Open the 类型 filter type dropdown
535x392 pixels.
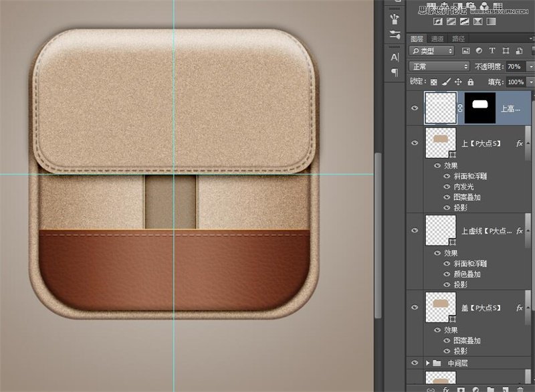[x=431, y=51]
